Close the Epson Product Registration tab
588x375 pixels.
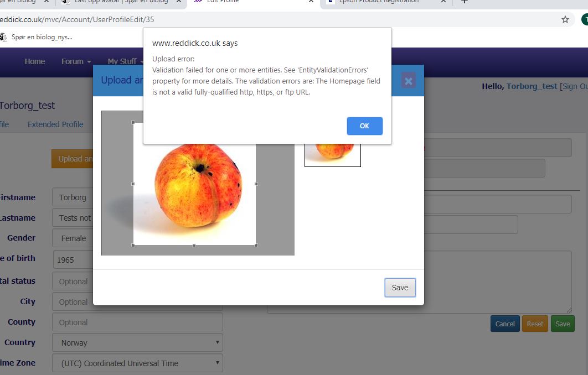pyautogui.click(x=443, y=2)
